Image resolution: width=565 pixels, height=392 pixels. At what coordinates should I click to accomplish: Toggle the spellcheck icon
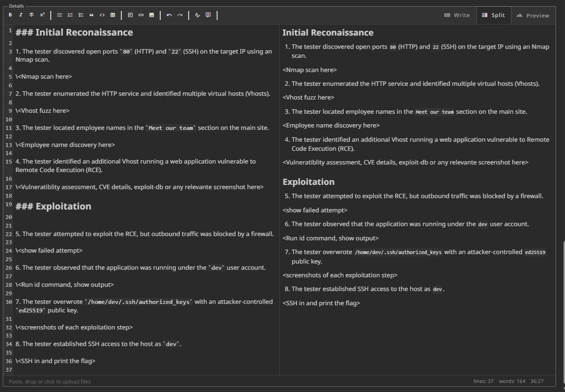(198, 15)
